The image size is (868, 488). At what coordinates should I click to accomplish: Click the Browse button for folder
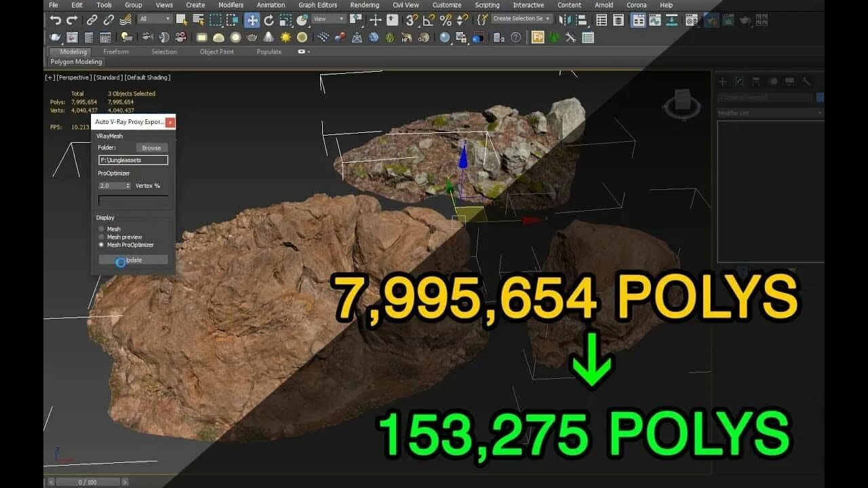coord(152,148)
